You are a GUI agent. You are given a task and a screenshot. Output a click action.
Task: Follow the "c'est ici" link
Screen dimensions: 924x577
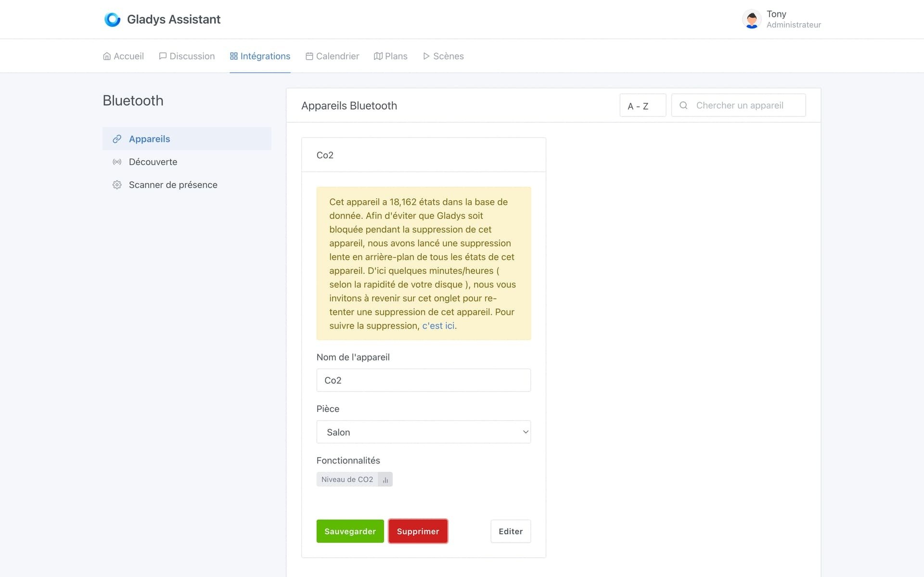click(x=438, y=326)
